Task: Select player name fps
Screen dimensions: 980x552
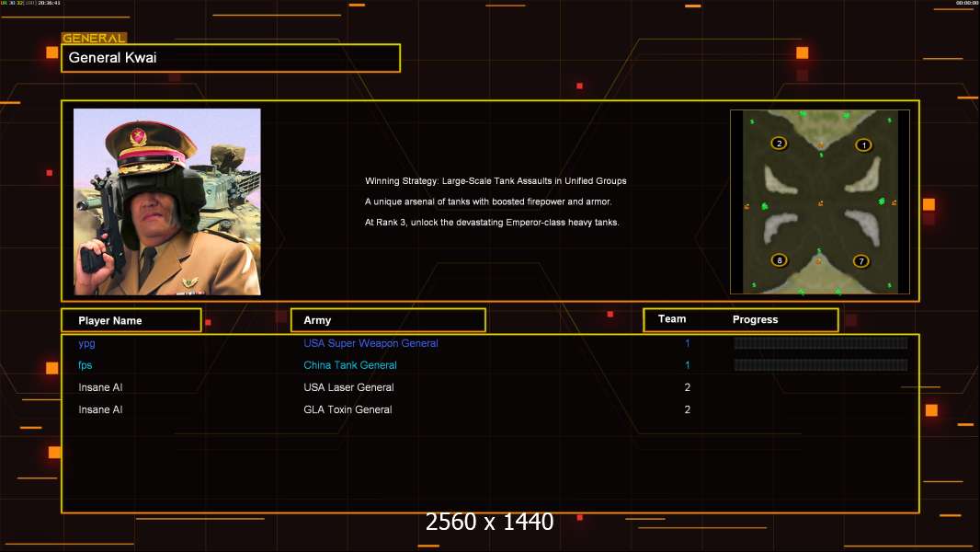Action: [85, 365]
